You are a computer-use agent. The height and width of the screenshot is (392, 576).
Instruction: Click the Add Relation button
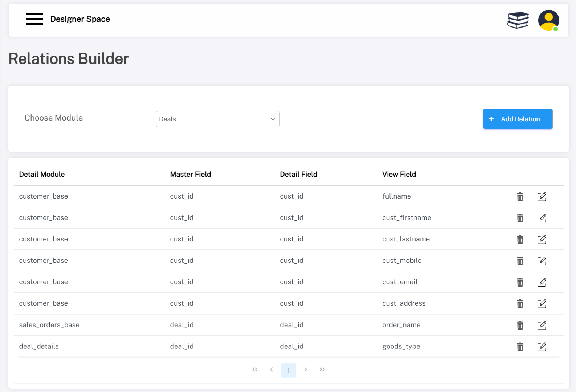point(518,119)
